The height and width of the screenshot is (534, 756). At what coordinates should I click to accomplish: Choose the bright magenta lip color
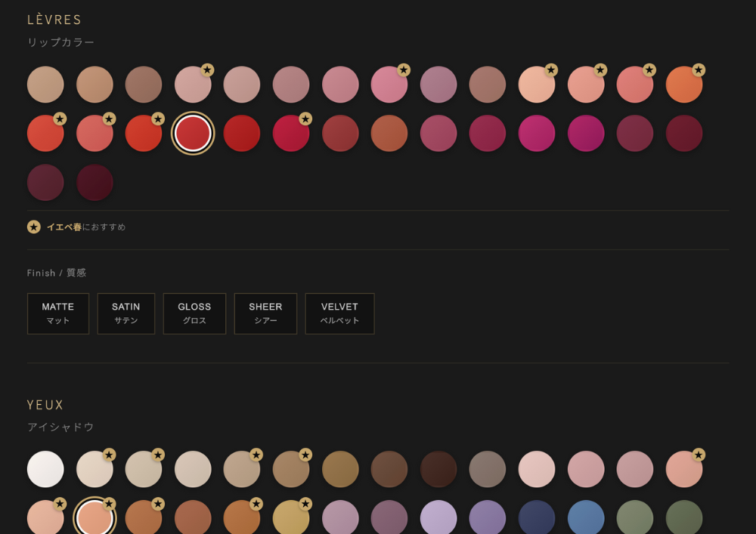click(537, 134)
